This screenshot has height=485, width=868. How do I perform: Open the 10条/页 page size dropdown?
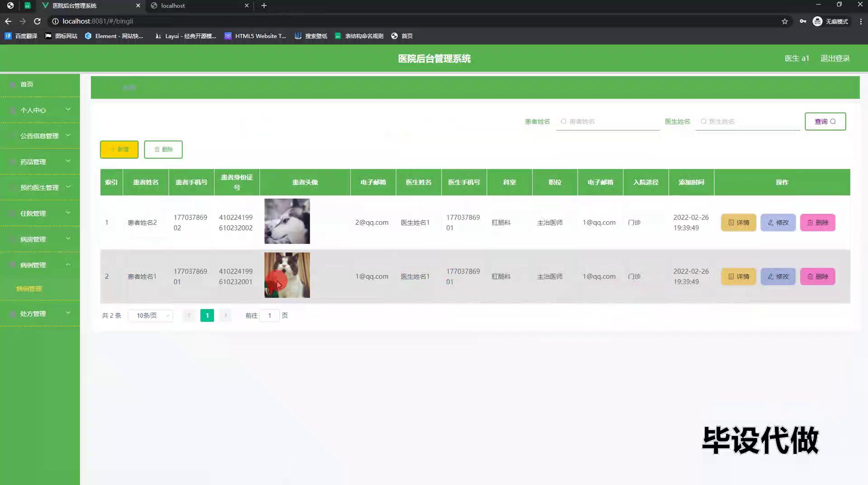coord(151,315)
